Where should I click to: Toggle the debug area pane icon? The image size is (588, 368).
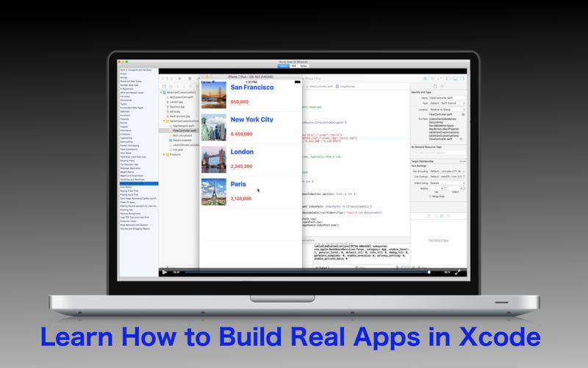point(455,79)
